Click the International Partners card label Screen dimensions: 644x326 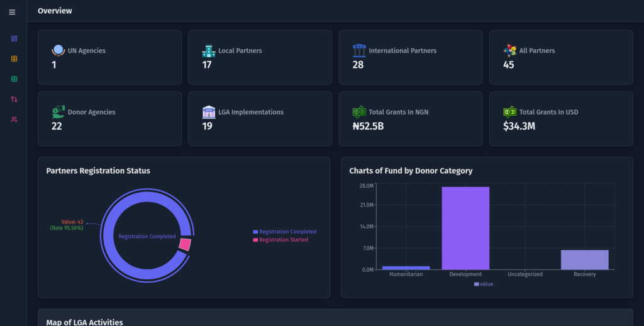(x=402, y=50)
